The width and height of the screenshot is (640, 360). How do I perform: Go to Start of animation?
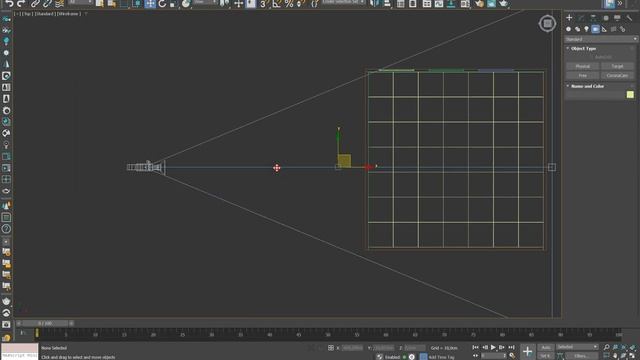pos(476,347)
